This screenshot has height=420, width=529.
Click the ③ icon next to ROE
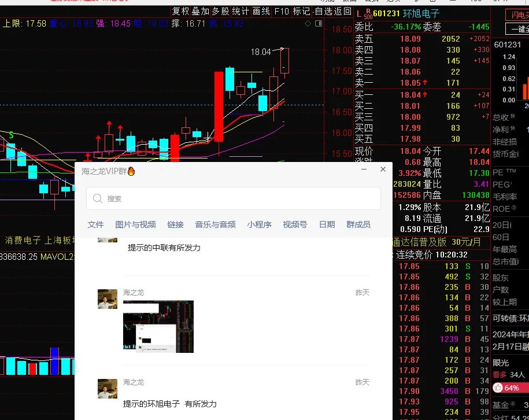pos(513,208)
